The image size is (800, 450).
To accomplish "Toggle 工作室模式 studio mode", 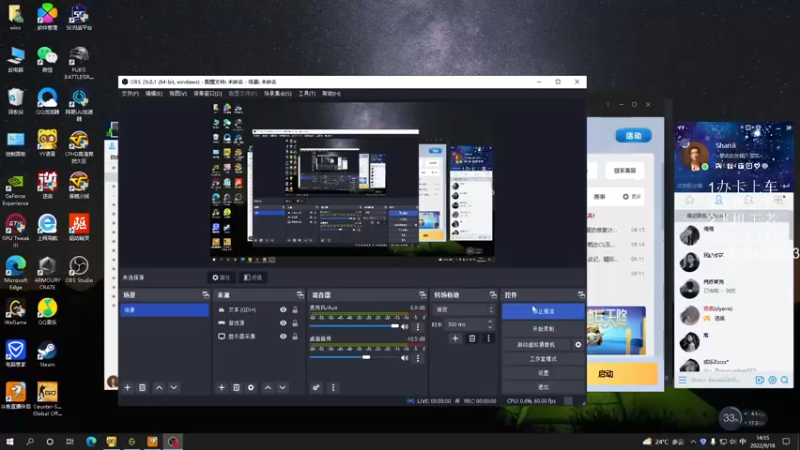I will click(543, 359).
